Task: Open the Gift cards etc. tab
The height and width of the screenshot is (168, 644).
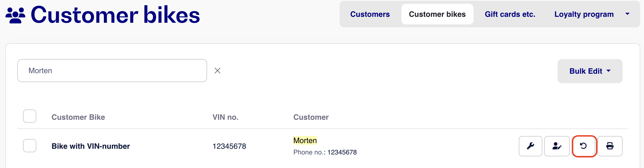Action: (x=510, y=14)
